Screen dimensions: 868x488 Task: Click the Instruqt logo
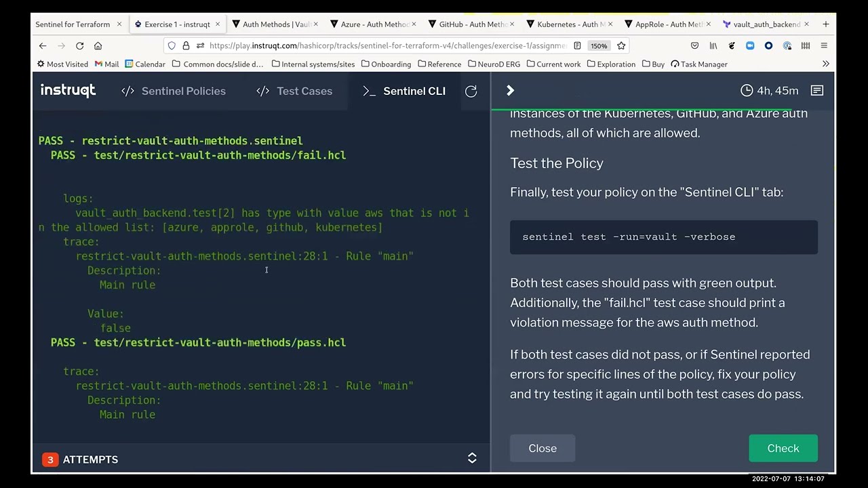(68, 90)
